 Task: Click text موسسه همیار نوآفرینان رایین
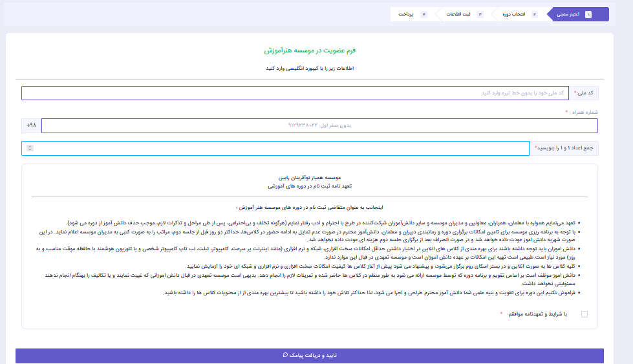click(310, 178)
